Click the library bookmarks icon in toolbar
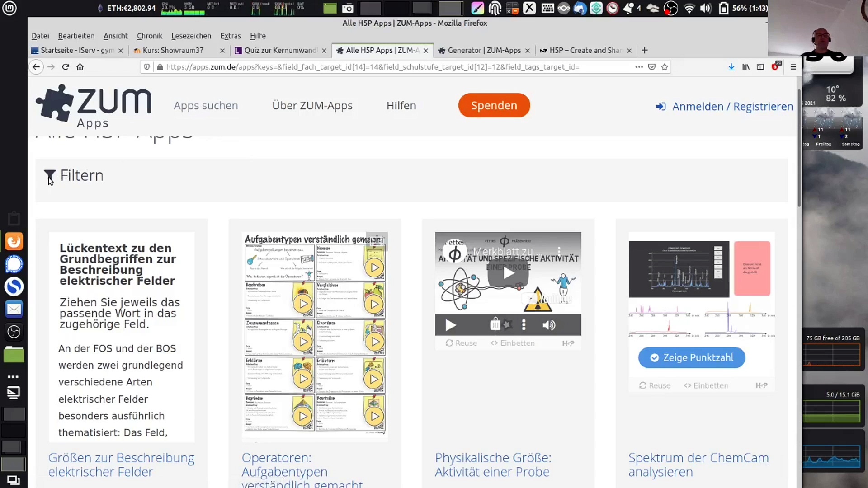868x488 pixels. point(746,67)
